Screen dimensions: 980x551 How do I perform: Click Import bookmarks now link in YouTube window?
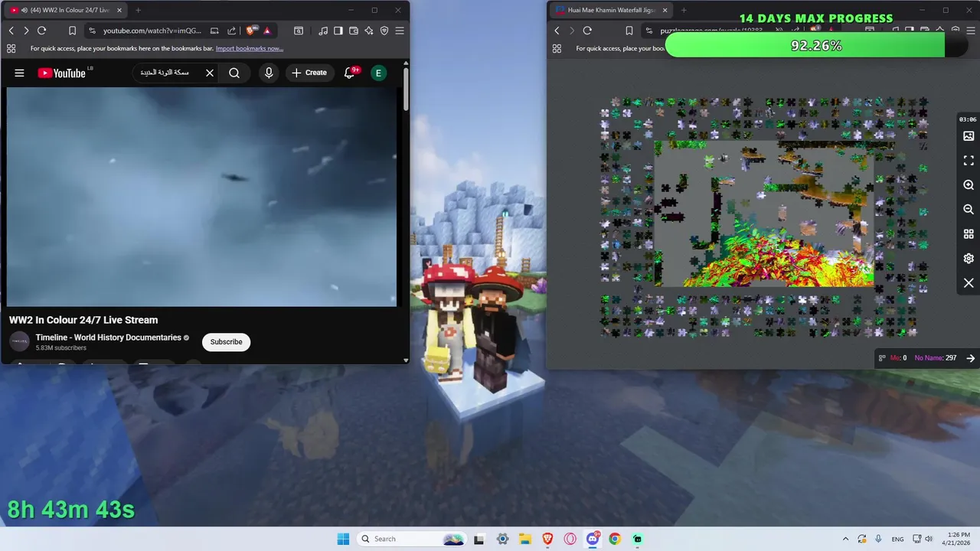pos(250,48)
